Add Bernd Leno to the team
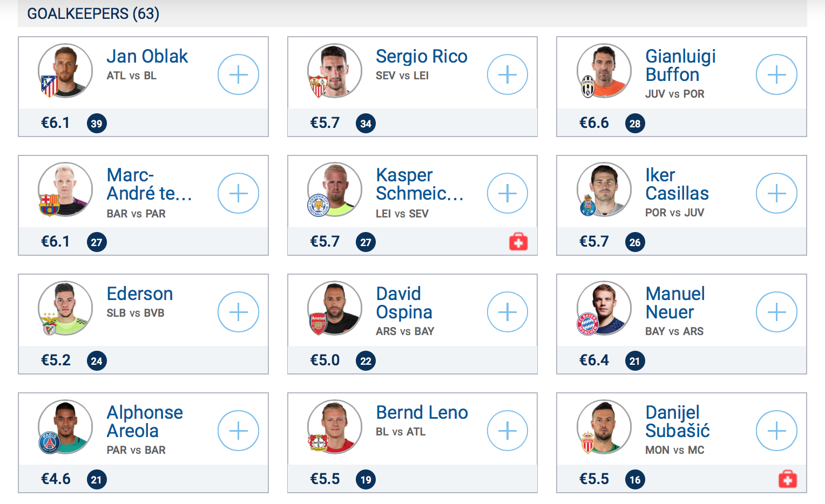Viewport: 825px width, 504px height. pos(507,431)
